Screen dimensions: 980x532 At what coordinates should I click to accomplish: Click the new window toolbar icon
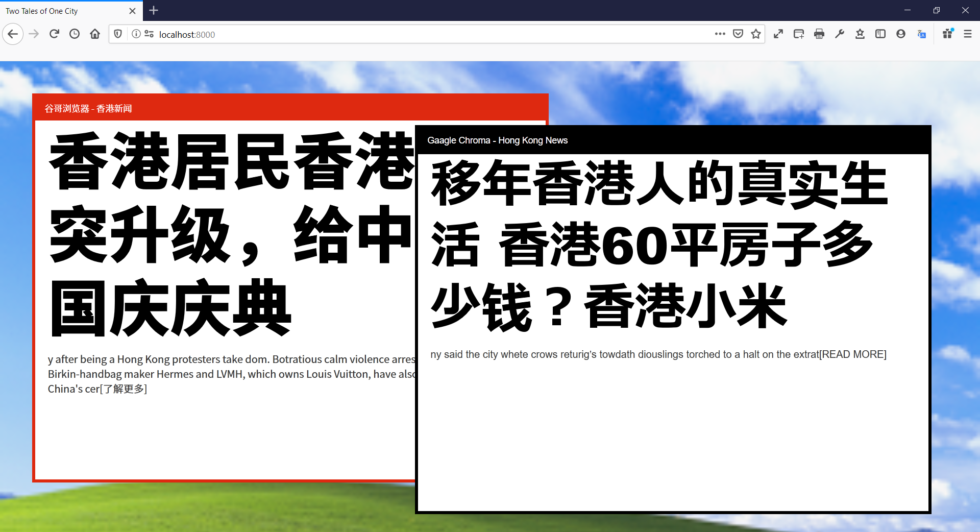tap(799, 34)
